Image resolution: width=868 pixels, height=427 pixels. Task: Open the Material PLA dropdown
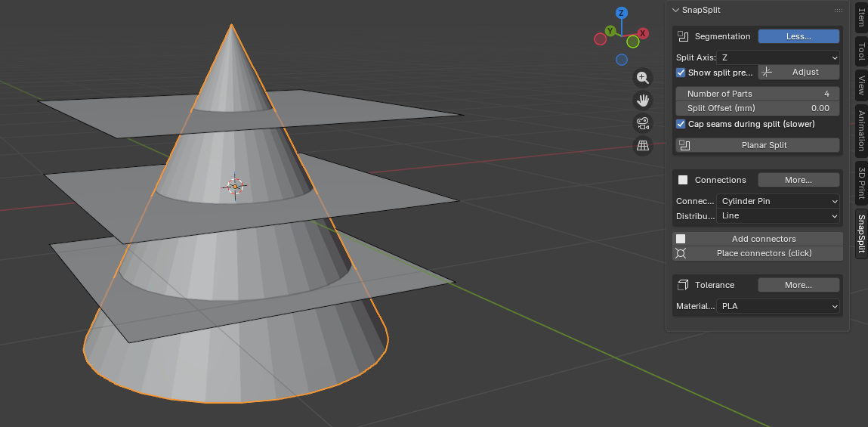[x=778, y=306]
